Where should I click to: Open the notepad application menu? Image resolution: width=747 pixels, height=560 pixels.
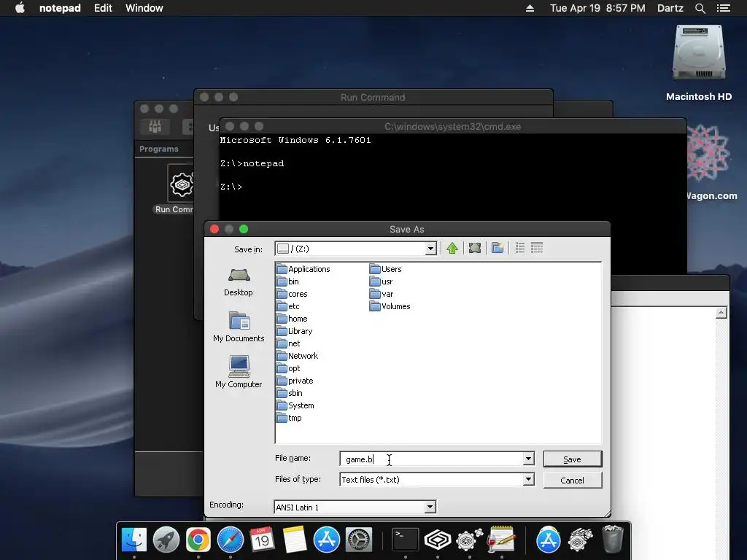[60, 8]
